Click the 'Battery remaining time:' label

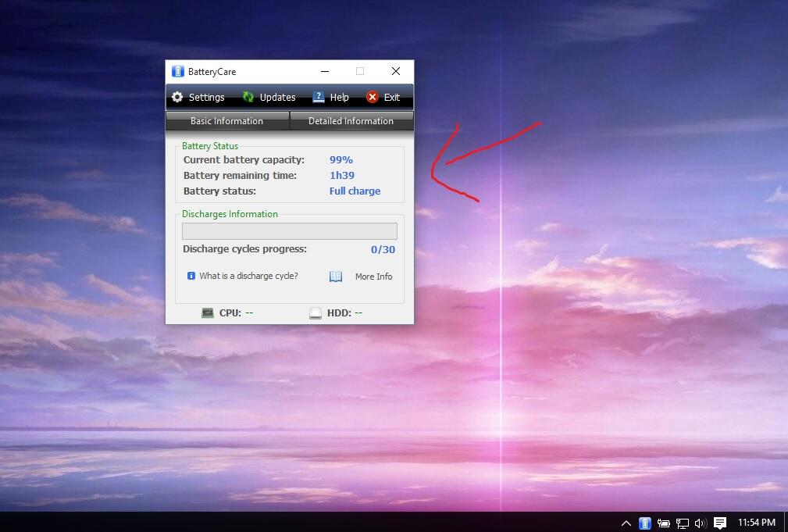coord(240,176)
